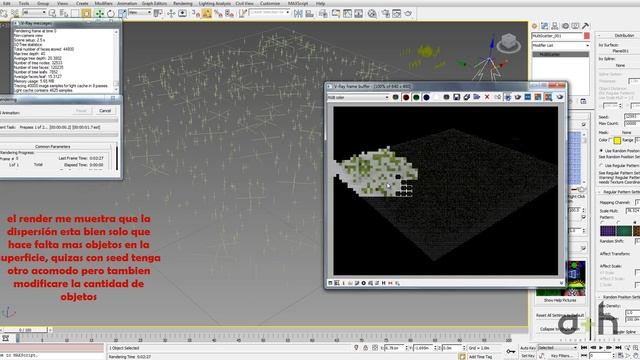Open Render Setup from toolbar
The height and width of the screenshot is (360, 640).
pos(385,13)
